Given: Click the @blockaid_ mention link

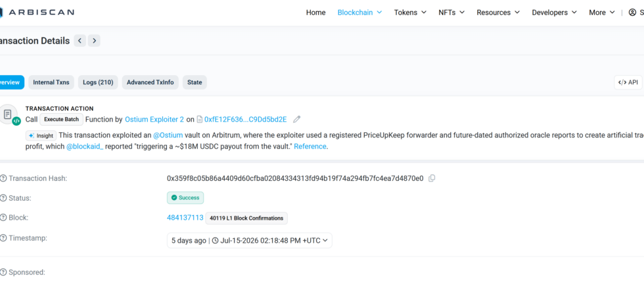Looking at the screenshot, I should point(85,146).
